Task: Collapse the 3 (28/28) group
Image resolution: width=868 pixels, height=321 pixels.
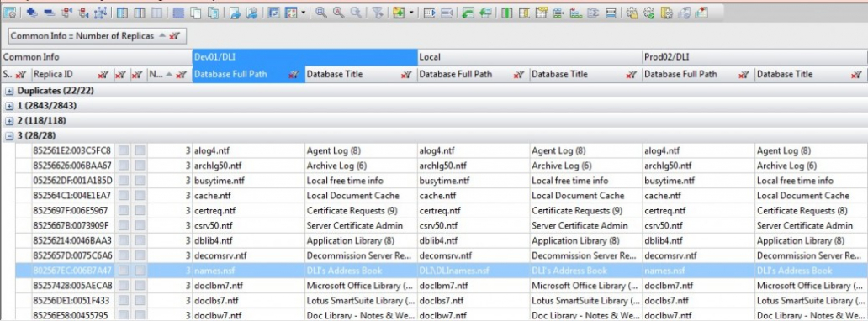Action: [9, 135]
